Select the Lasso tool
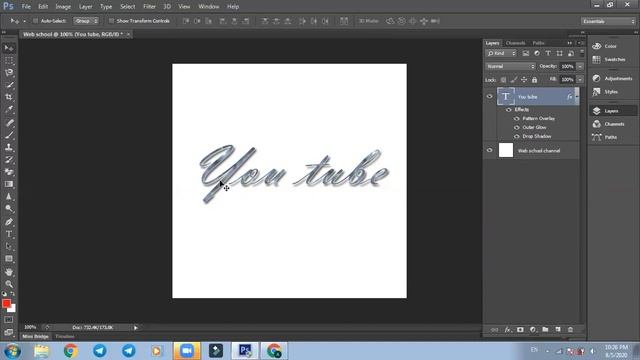640x360 pixels. 9,73
